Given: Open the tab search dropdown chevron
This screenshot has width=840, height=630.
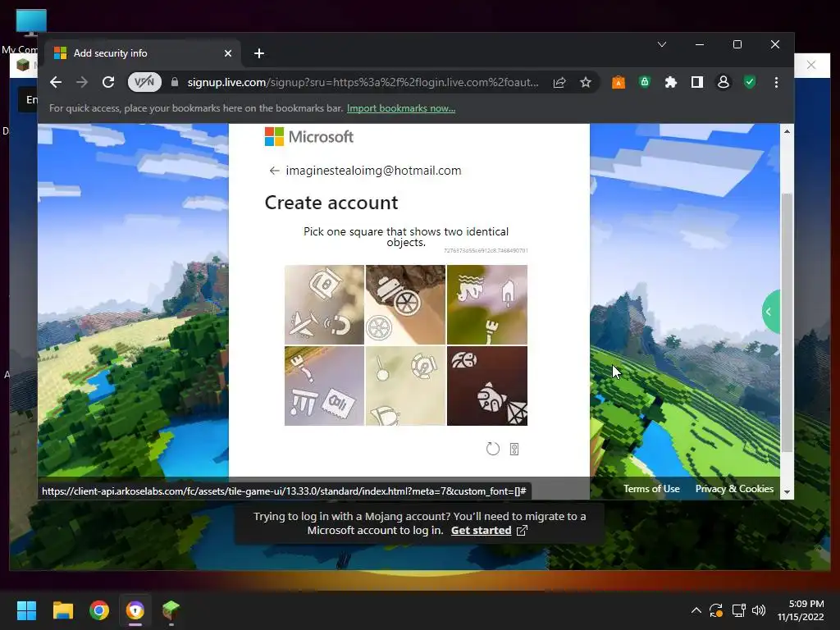Looking at the screenshot, I should point(662,44).
